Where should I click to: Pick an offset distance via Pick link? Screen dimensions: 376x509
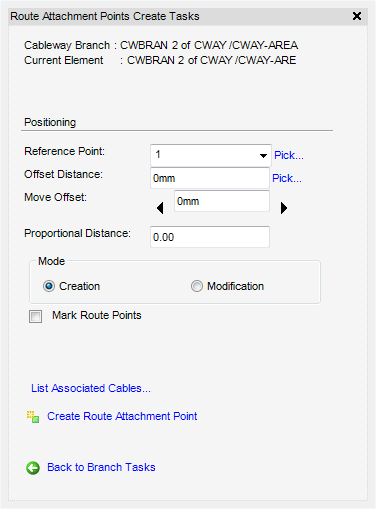(x=287, y=178)
